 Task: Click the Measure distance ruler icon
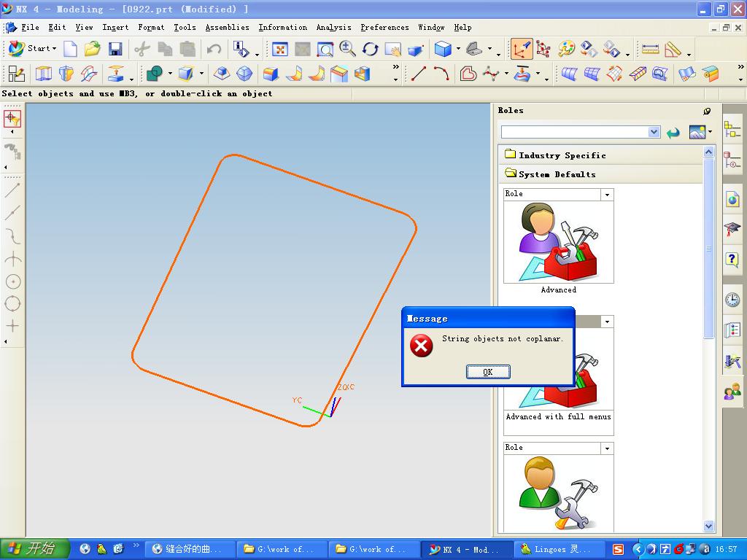pos(650,49)
